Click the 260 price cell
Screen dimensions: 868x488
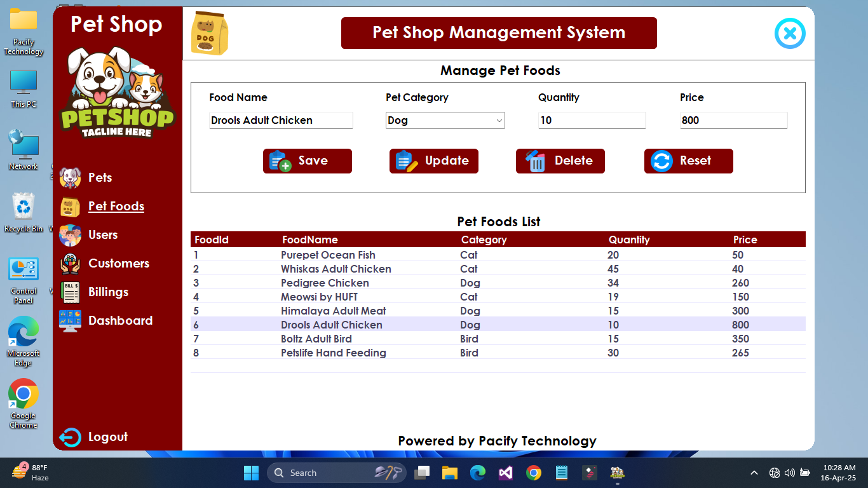click(740, 283)
